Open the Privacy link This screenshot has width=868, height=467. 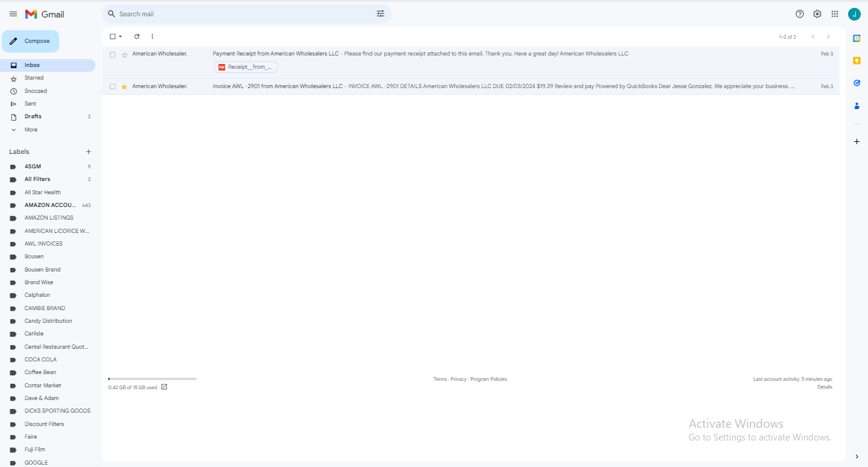tap(458, 379)
